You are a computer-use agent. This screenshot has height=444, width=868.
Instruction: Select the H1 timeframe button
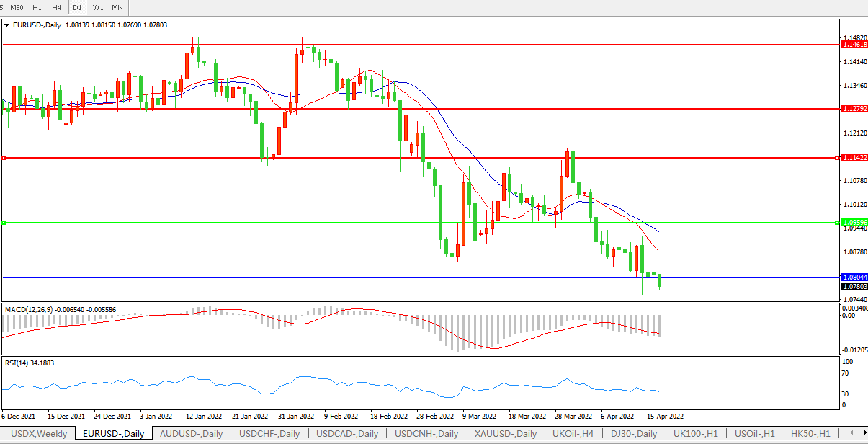pos(35,7)
